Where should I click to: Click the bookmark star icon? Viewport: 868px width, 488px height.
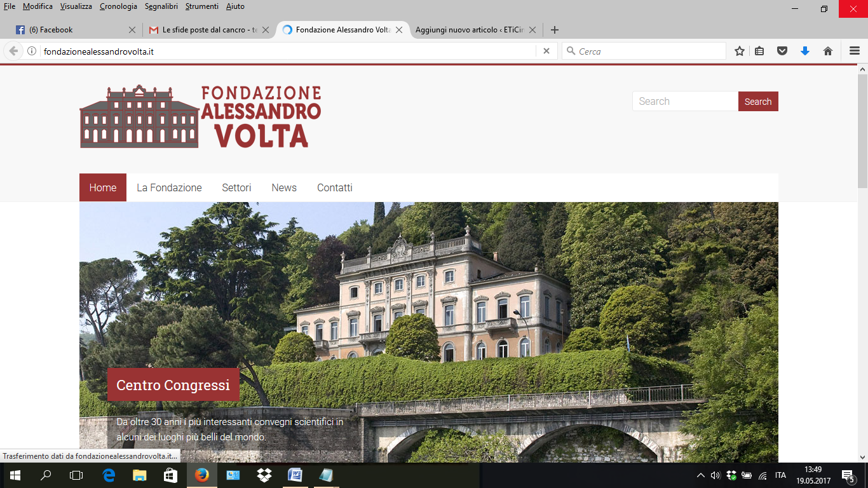pyautogui.click(x=740, y=51)
